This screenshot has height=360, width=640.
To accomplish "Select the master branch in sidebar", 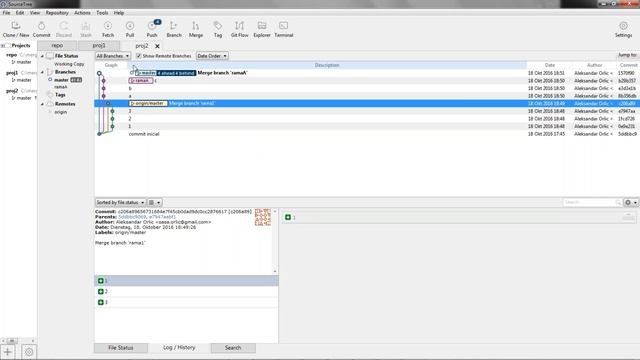I will (61, 80).
